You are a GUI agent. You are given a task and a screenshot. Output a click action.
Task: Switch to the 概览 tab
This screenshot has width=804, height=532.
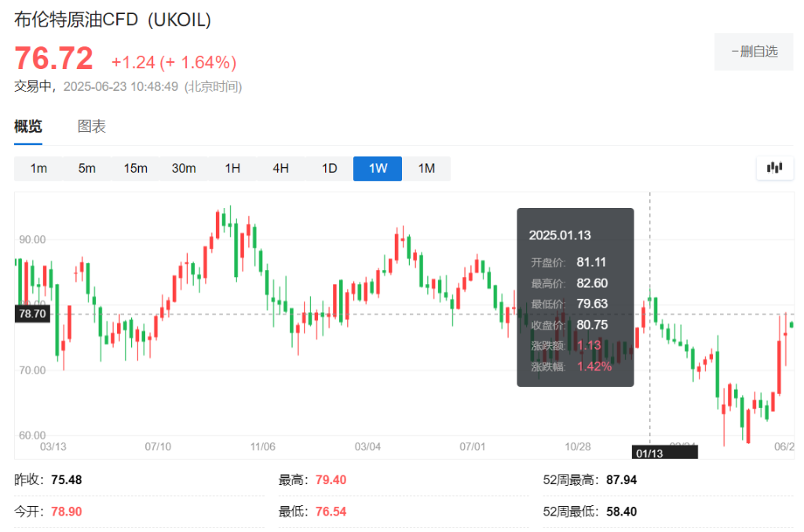(28, 126)
